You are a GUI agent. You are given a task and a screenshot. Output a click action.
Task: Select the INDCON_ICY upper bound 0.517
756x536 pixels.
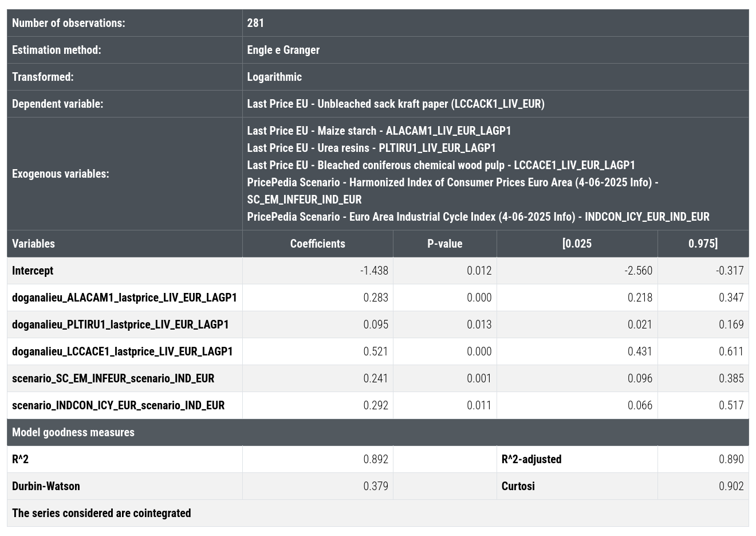pyautogui.click(x=731, y=405)
